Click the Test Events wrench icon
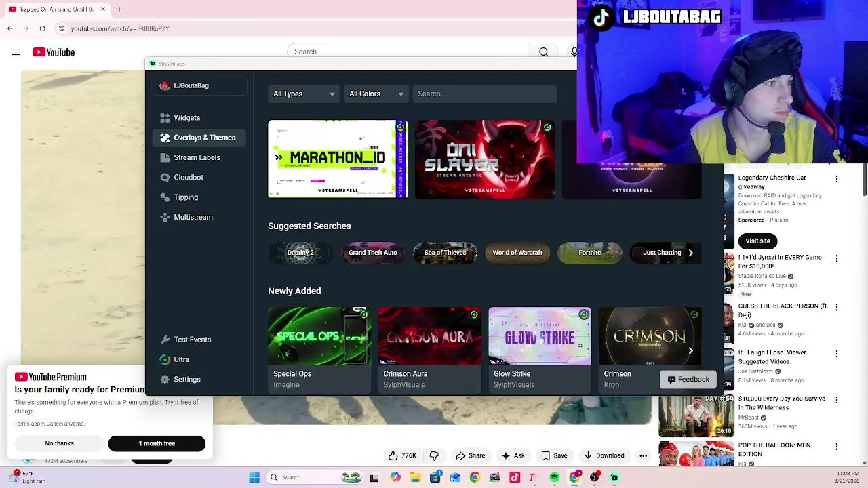868x488 pixels. click(165, 340)
